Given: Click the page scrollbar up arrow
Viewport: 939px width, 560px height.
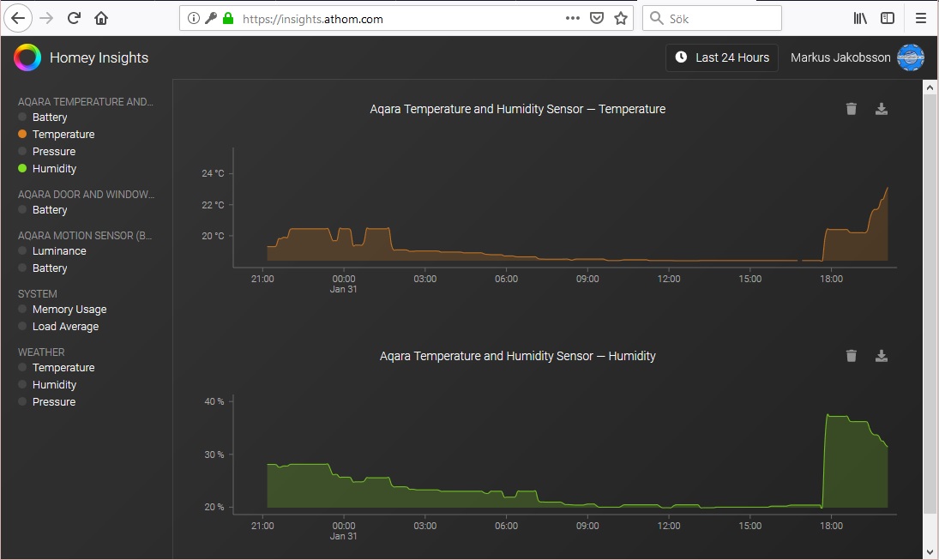Looking at the screenshot, I should tap(930, 87).
